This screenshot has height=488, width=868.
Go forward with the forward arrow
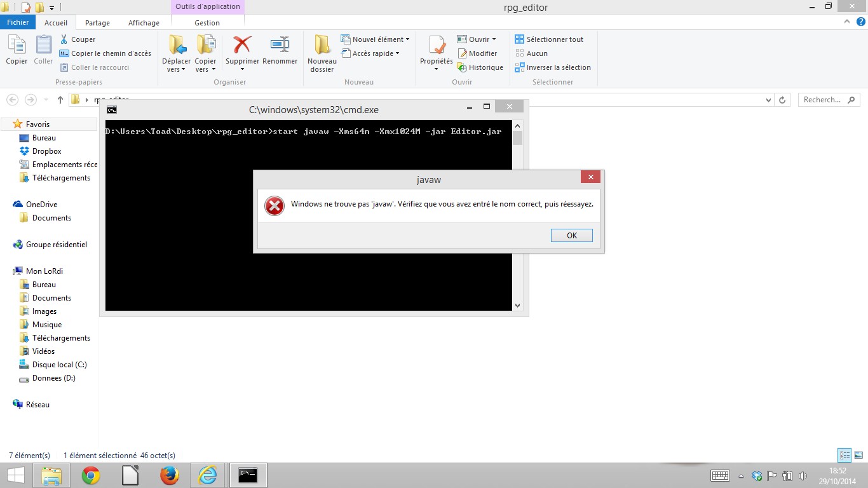pyautogui.click(x=31, y=100)
